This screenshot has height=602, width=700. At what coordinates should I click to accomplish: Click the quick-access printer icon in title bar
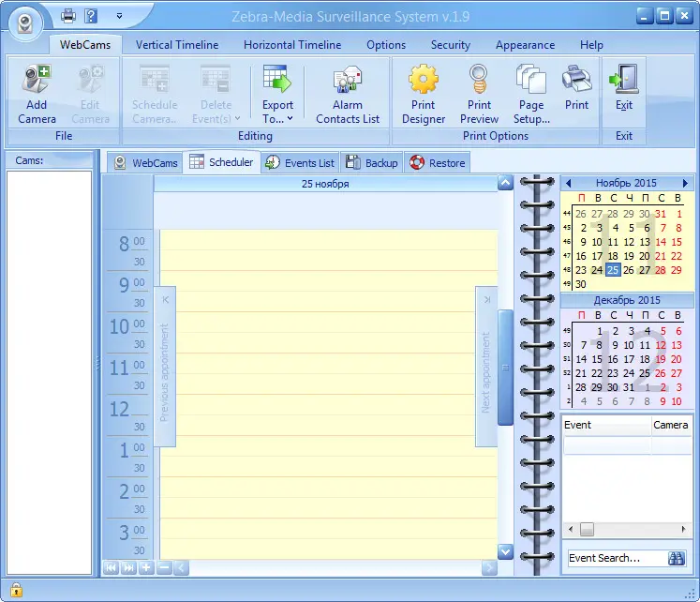[x=68, y=16]
